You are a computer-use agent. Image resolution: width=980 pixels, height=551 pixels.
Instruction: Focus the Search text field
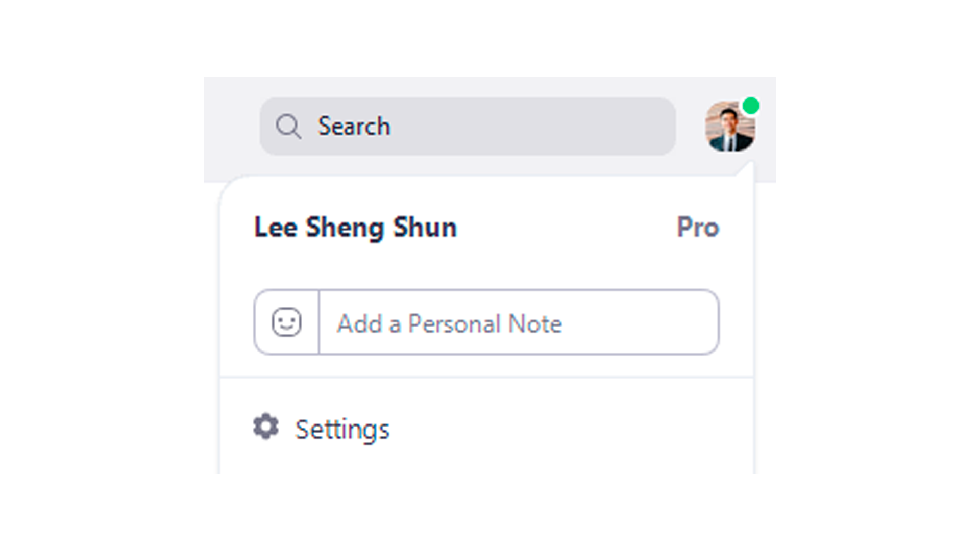pyautogui.click(x=468, y=126)
